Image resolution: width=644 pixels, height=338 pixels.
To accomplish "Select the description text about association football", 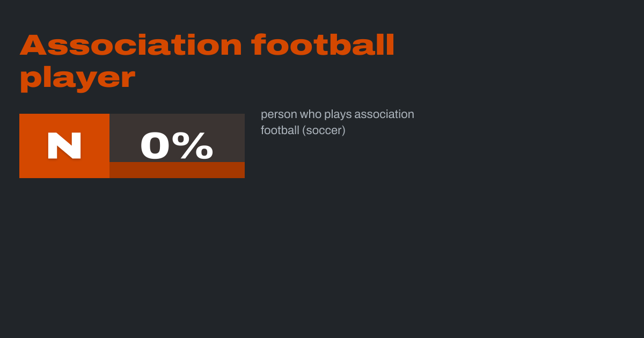I will (x=337, y=122).
